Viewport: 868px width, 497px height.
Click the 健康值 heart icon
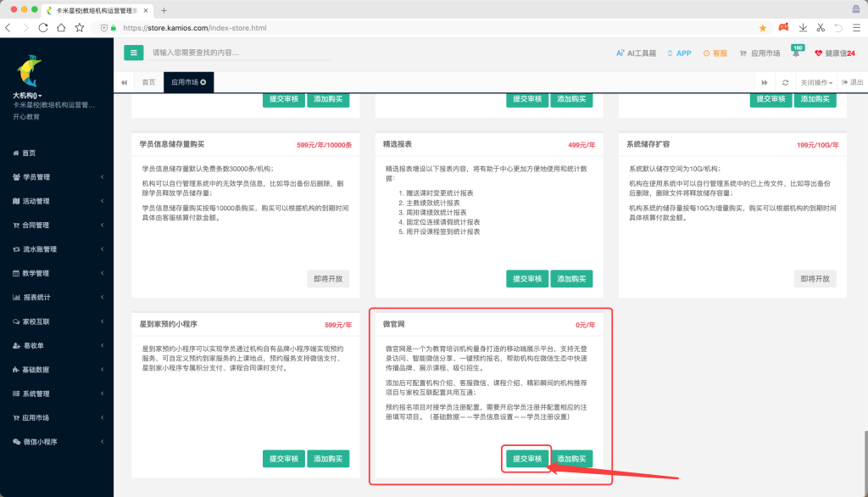[819, 53]
